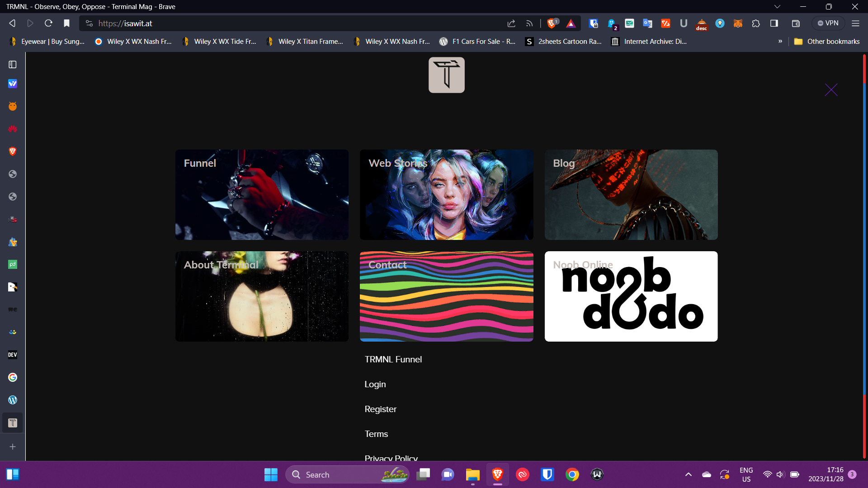This screenshot has width=868, height=488.
Task: Open the Extensions puzzle piece icon
Action: click(756, 23)
